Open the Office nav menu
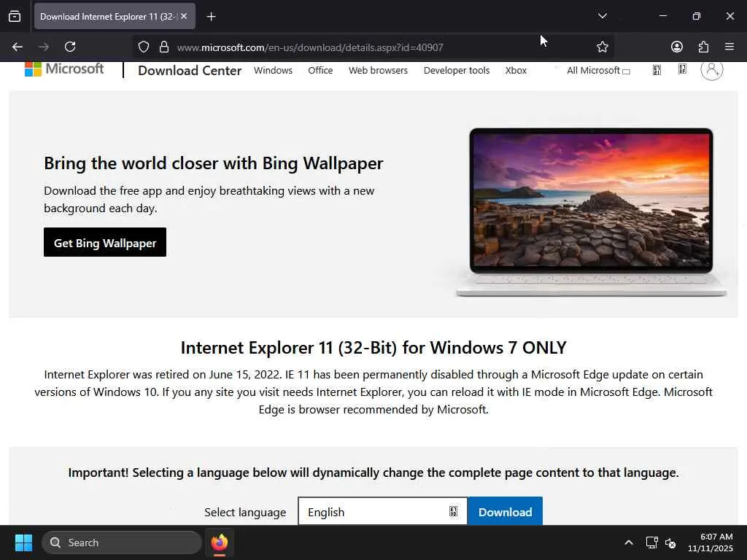The image size is (747, 560). click(x=320, y=71)
